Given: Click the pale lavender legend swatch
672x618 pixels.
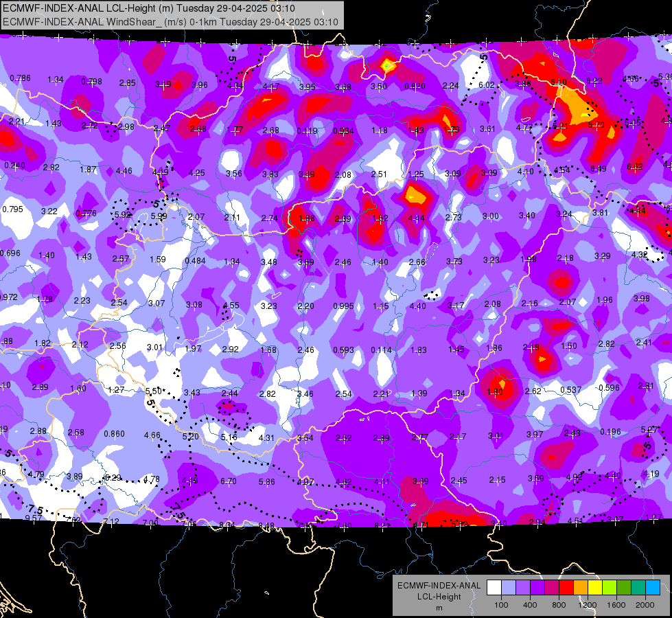Looking at the screenshot, I should click(509, 588).
